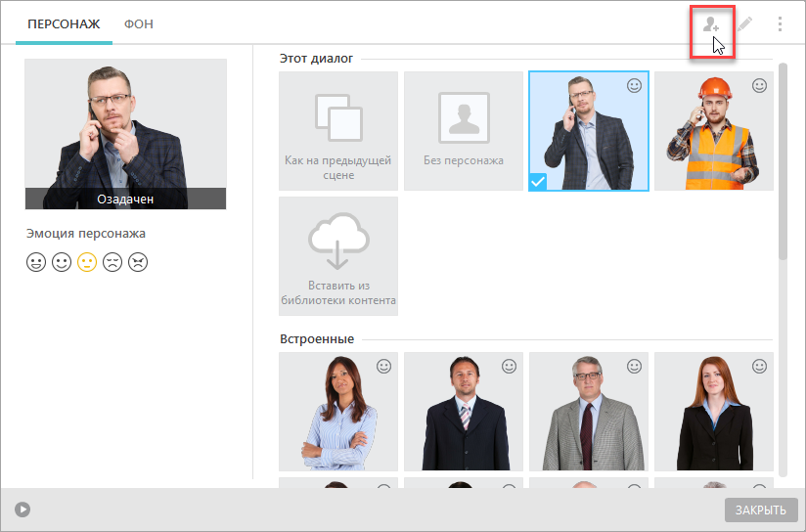The image size is (806, 532).
Task: Click 'Вставить из библиотеки контента' tile
Action: [x=338, y=256]
